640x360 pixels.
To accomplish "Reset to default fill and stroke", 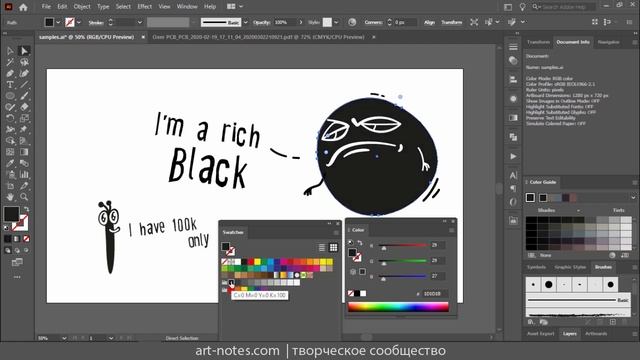I will pos(6,228).
